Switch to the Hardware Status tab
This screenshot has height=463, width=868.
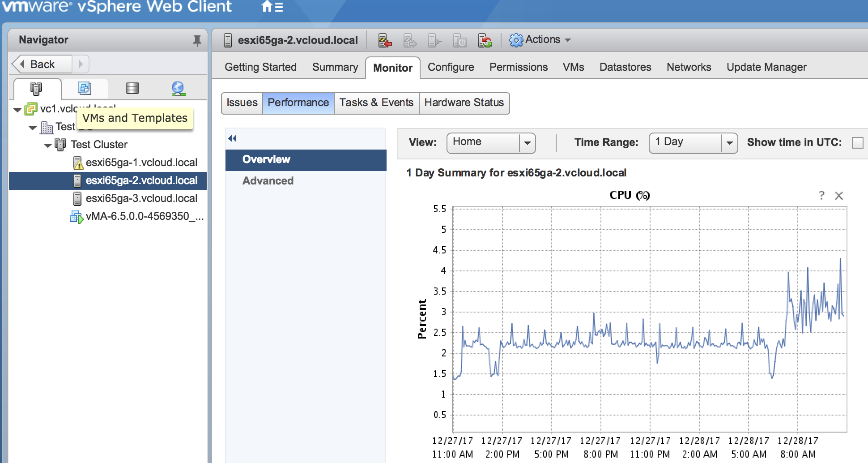[464, 103]
